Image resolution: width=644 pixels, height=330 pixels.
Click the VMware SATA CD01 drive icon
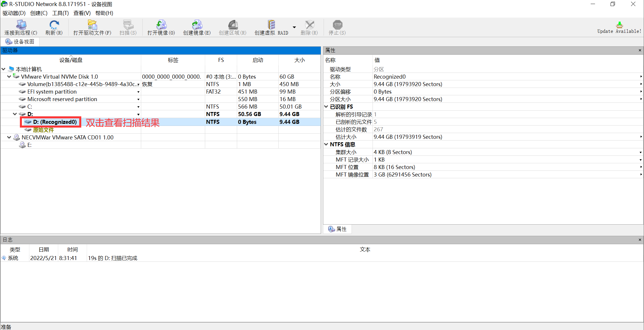click(17, 137)
